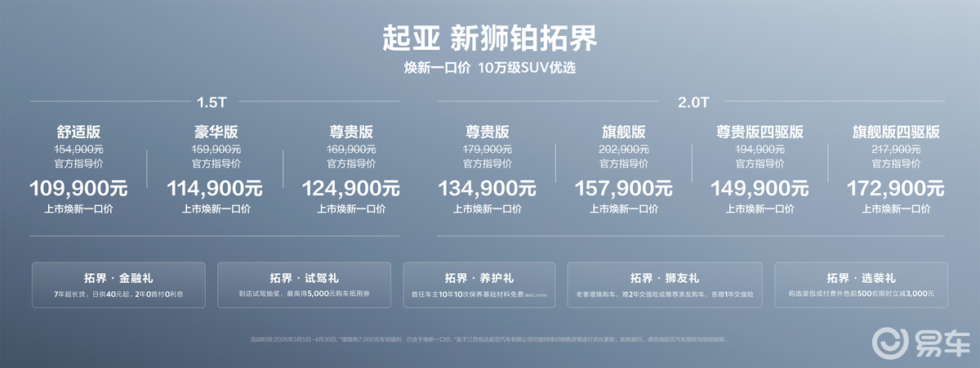This screenshot has width=980, height=368.
Task: Click 上市焕新一口价 label beneath 109,900元
Action: [78, 209]
